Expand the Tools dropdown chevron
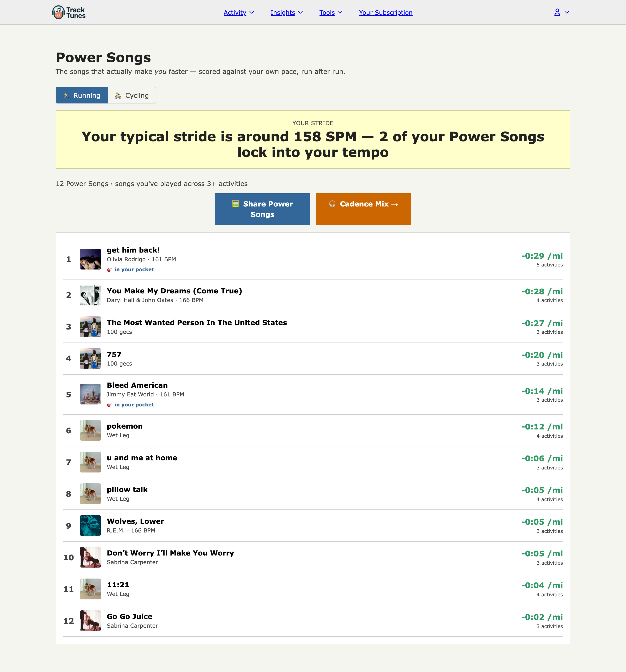 [340, 13]
